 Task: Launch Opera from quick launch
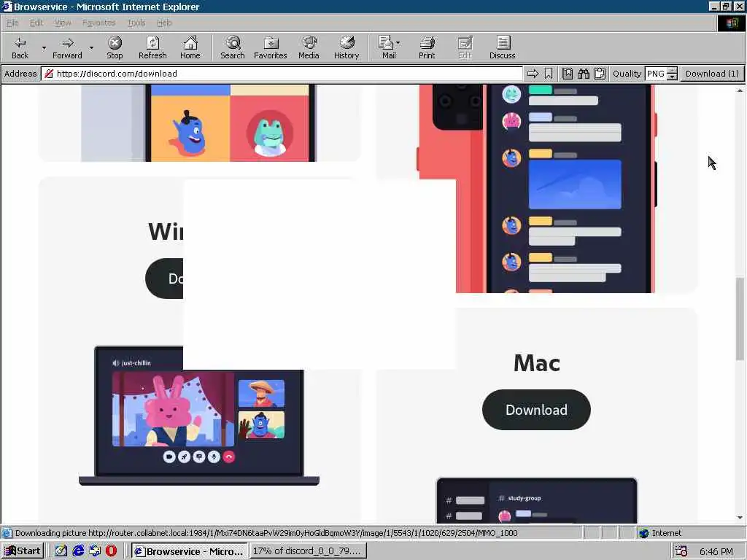[x=112, y=551]
